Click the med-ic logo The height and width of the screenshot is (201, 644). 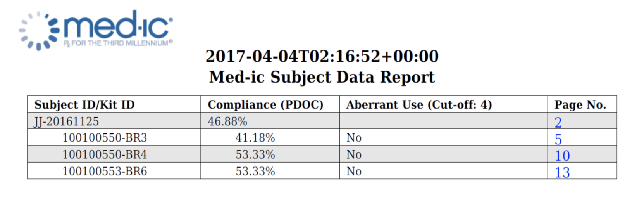[96, 30]
